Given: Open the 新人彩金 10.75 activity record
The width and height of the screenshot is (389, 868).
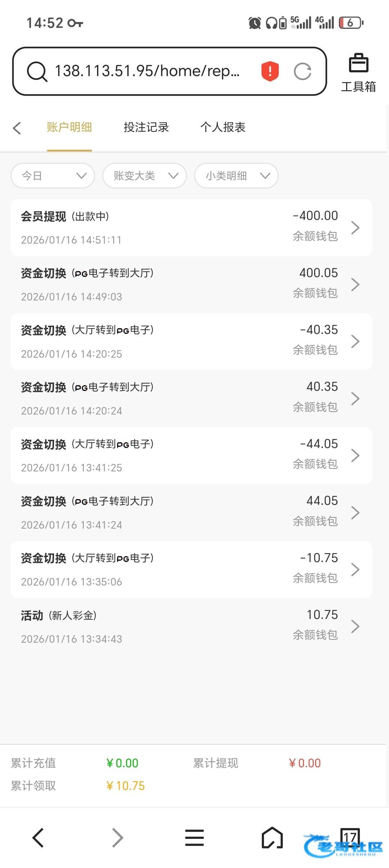Looking at the screenshot, I should (x=191, y=626).
